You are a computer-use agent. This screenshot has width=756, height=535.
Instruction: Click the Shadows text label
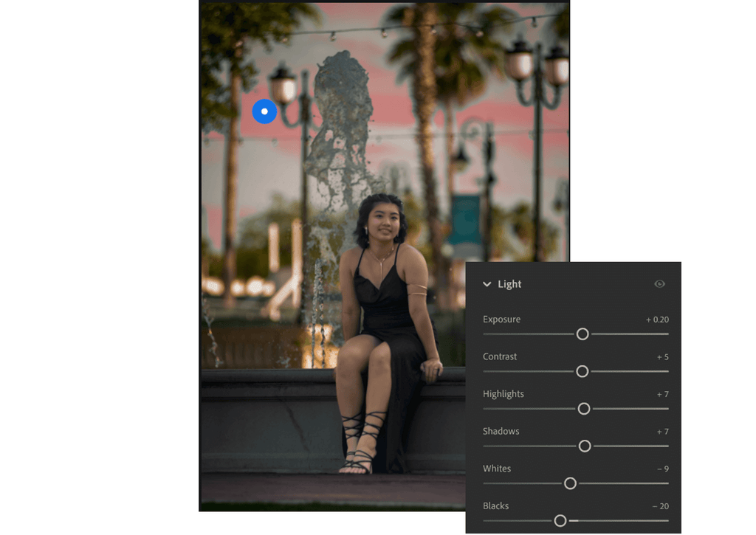coord(501,431)
